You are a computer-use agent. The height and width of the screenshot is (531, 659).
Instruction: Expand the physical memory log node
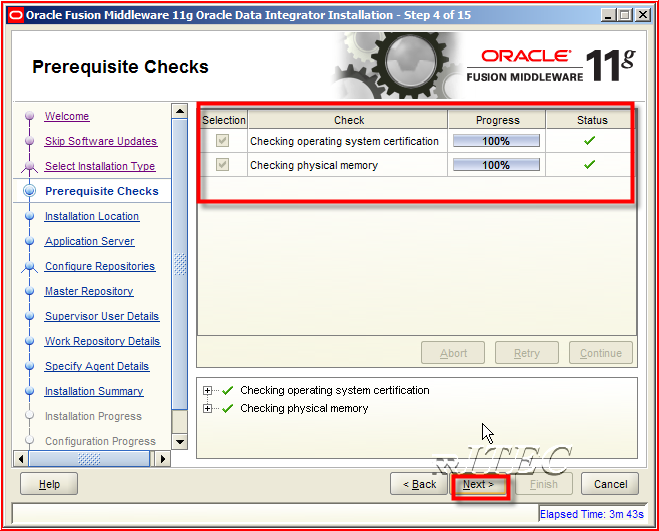click(207, 408)
